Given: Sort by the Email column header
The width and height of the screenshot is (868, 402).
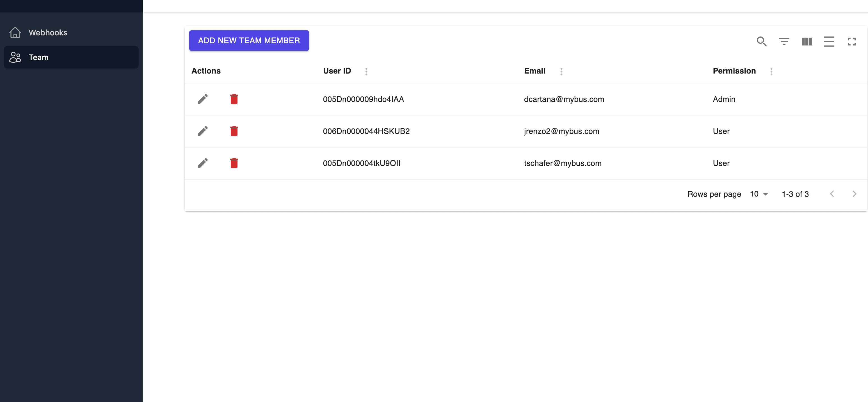Looking at the screenshot, I should 534,71.
